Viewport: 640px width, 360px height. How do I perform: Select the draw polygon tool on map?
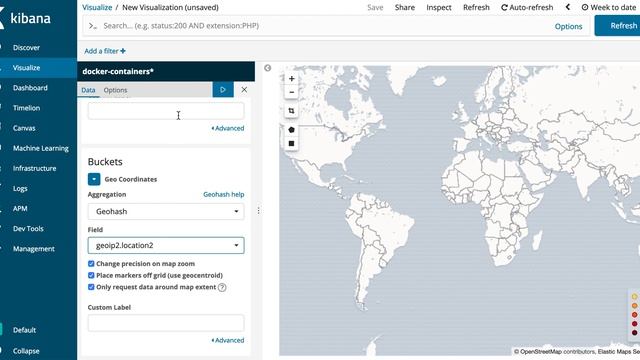point(291,130)
